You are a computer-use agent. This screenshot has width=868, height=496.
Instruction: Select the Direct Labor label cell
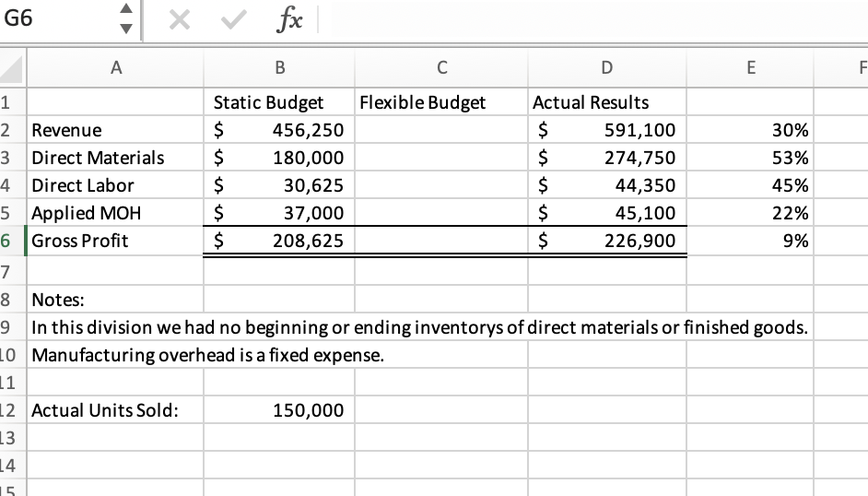pyautogui.click(x=116, y=185)
